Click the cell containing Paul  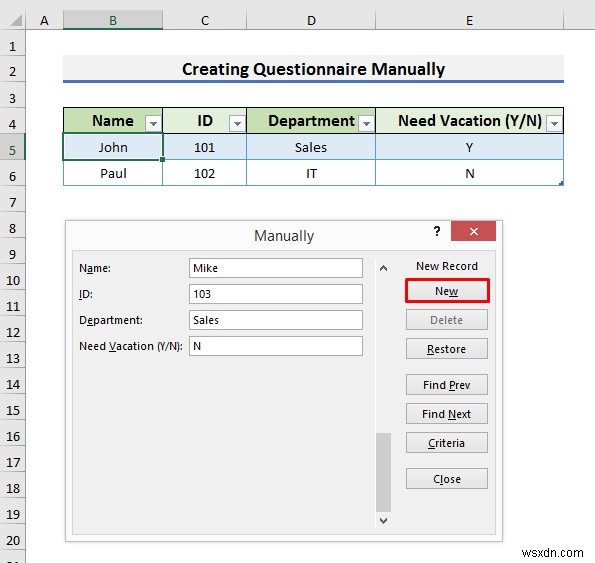113,173
